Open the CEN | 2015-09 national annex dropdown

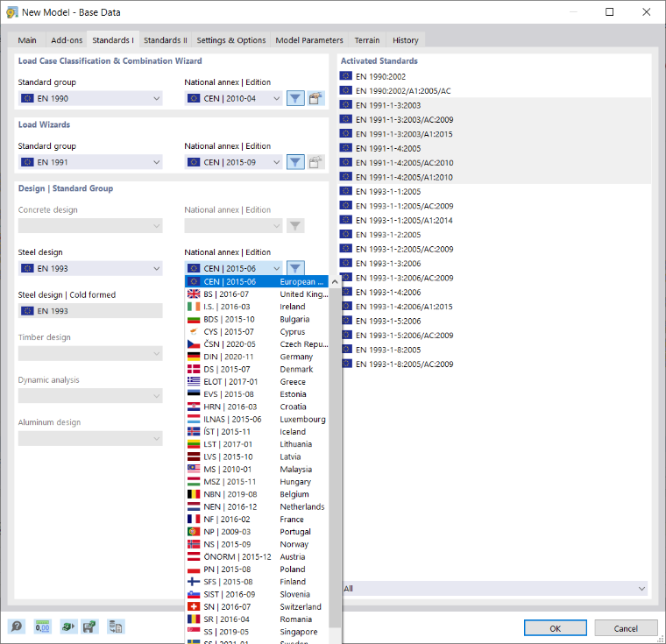pos(234,162)
